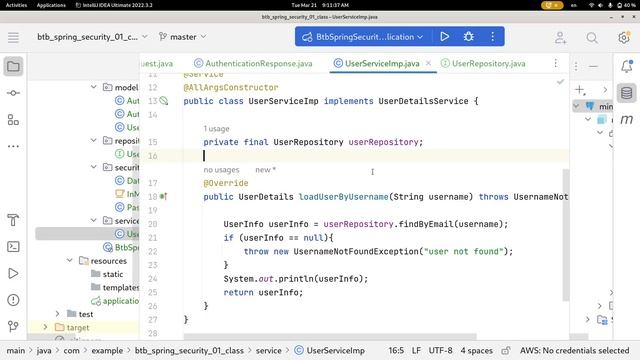This screenshot has height=360, width=640.
Task: Click the service breadcrumb
Action: click(269, 351)
